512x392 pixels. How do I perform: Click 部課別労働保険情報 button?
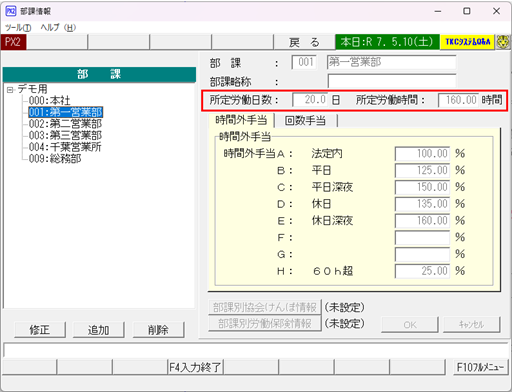265,323
